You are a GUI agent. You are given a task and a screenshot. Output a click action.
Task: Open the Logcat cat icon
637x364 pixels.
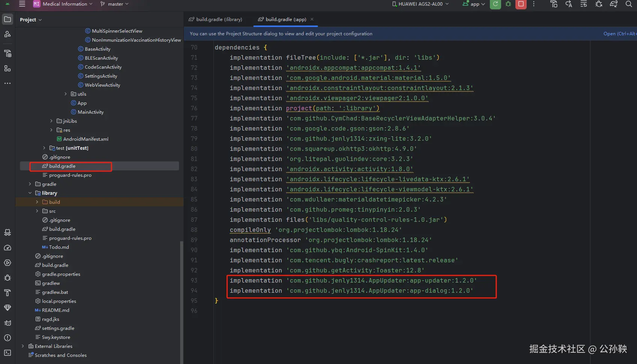click(8, 323)
